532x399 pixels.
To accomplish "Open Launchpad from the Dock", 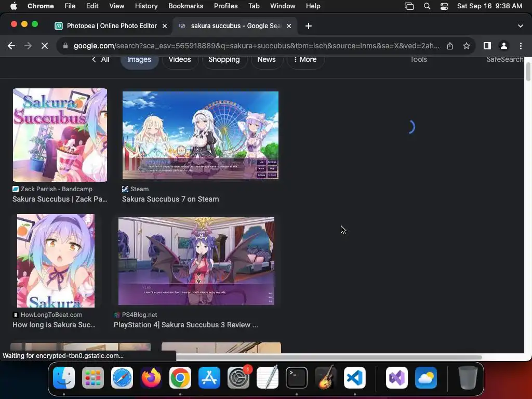I will click(x=93, y=378).
